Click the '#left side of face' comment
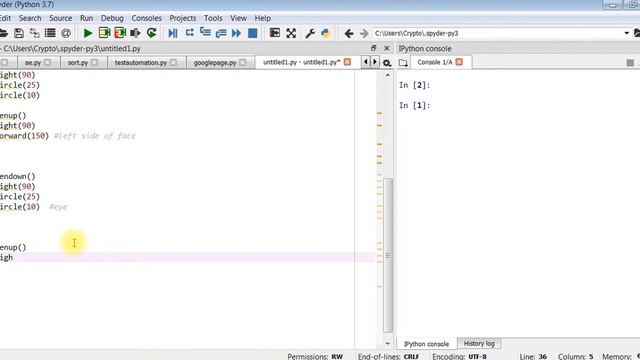640x360 pixels. 95,136
